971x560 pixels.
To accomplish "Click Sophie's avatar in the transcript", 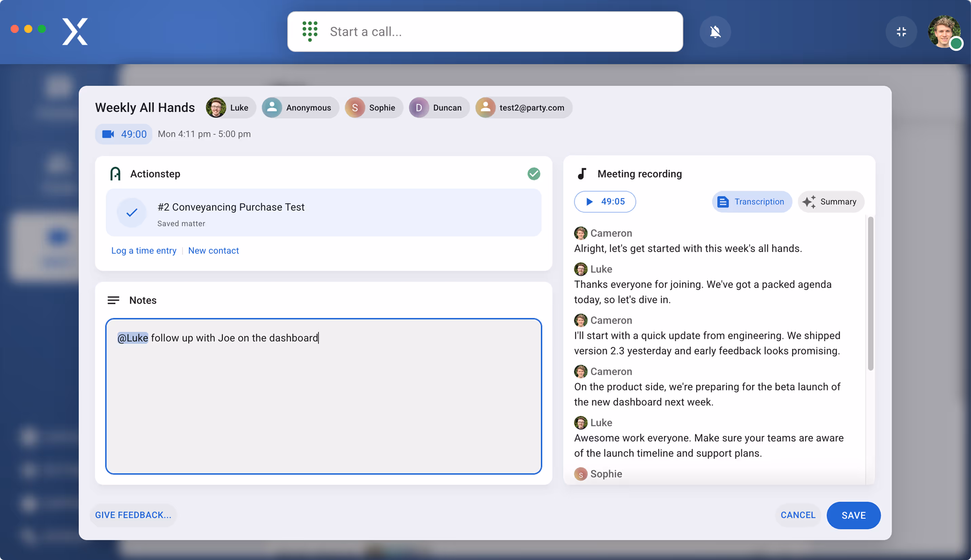I will click(581, 474).
